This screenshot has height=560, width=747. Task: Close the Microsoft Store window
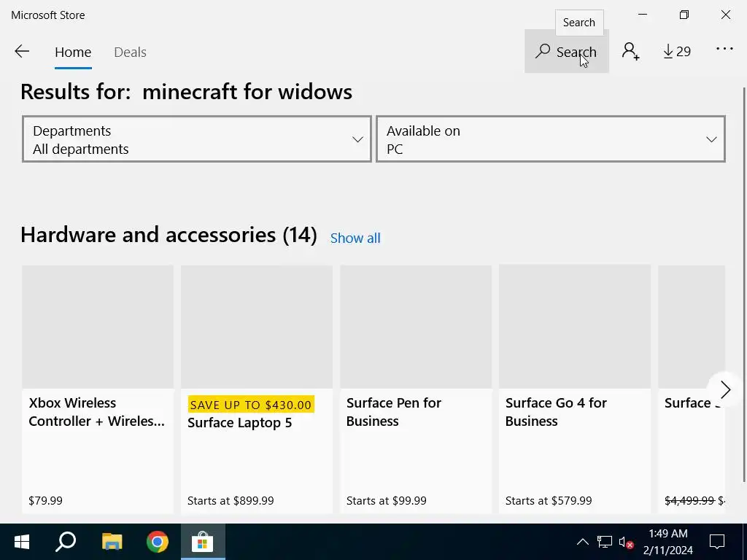coord(726,15)
